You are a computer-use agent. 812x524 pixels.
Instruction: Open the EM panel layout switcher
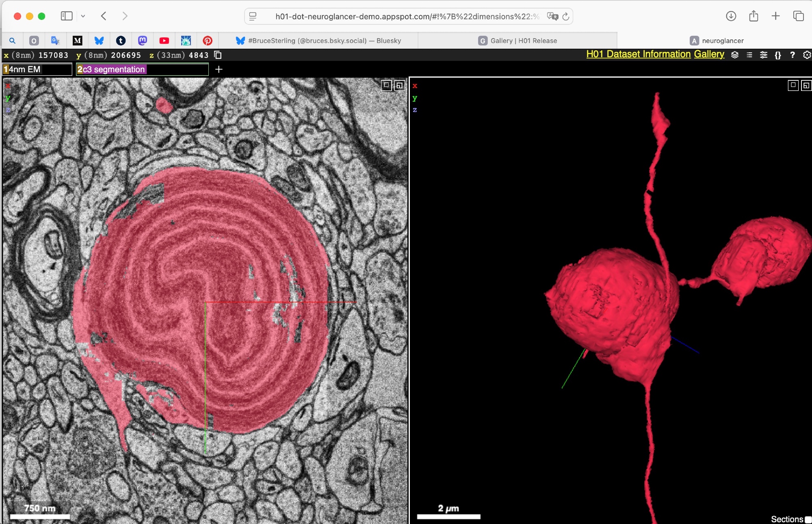pyautogui.click(x=399, y=85)
